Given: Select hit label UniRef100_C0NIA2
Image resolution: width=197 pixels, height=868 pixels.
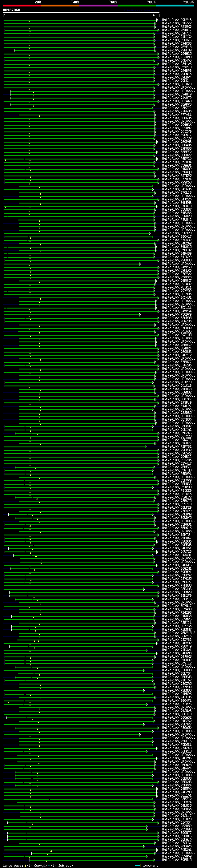Looking at the screenshot, I should click(177, 430).
